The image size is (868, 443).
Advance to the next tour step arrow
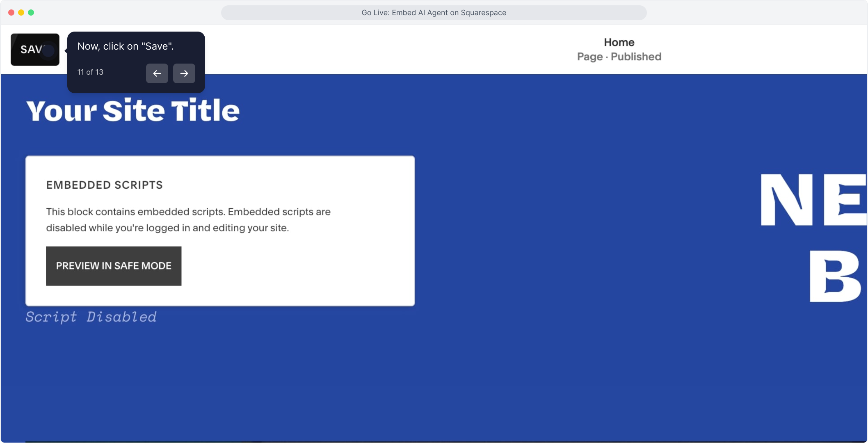[x=184, y=73]
